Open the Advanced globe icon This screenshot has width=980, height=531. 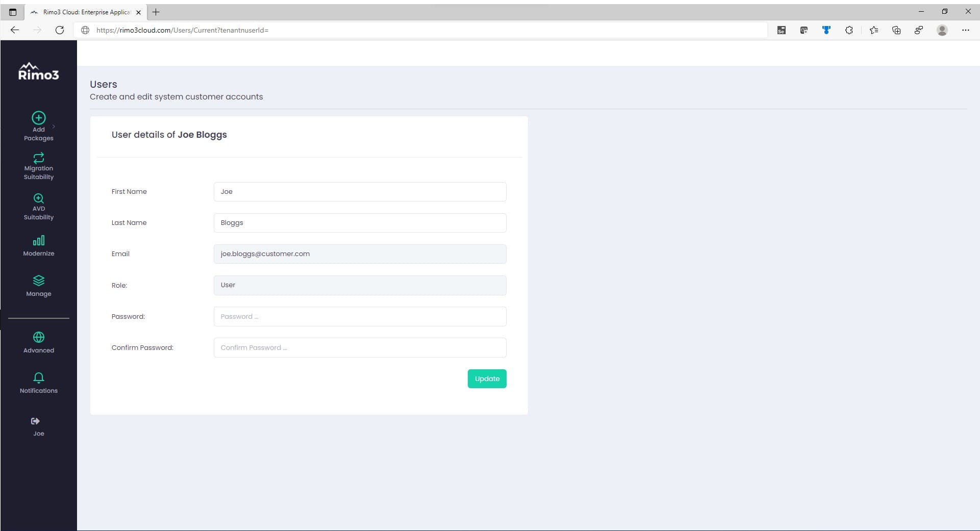point(39,337)
